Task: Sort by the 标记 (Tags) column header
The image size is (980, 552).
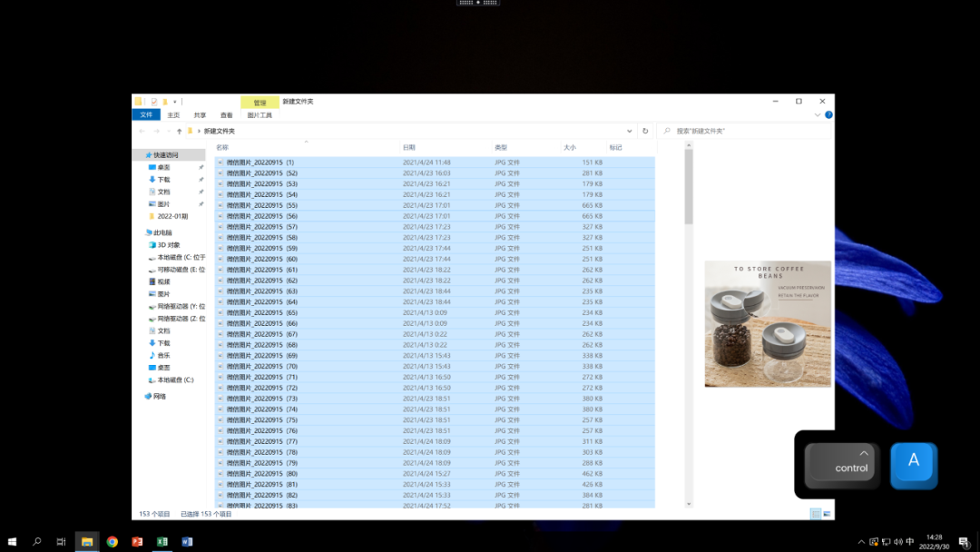Action: point(615,148)
